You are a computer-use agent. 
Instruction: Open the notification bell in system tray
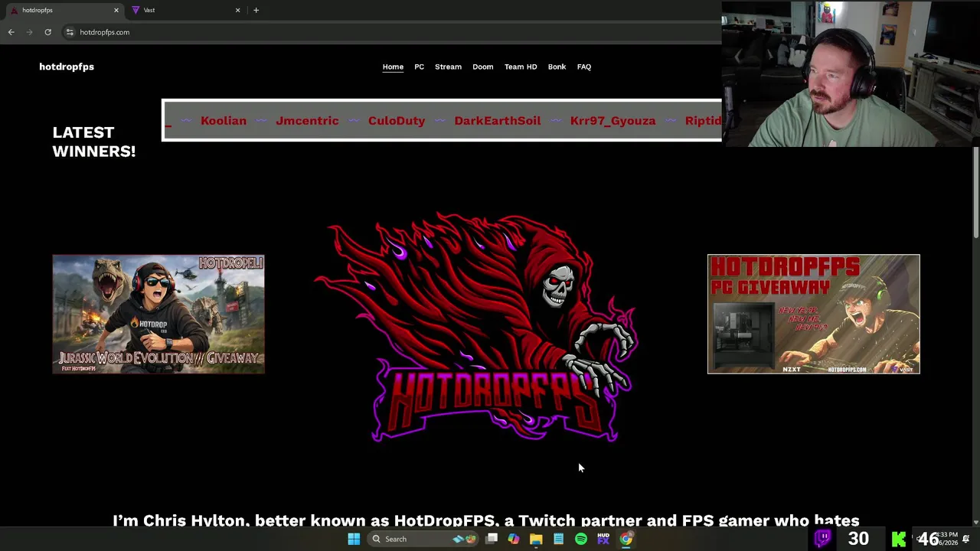(x=966, y=539)
